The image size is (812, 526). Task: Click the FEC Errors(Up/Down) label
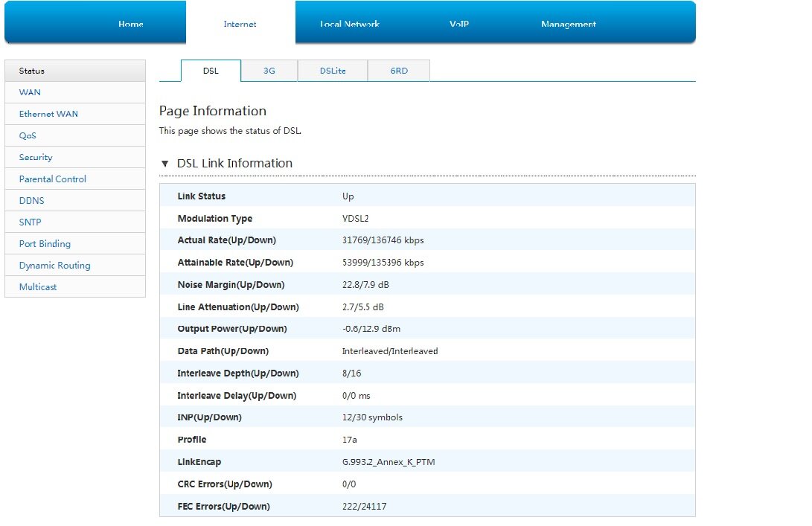tap(224, 507)
